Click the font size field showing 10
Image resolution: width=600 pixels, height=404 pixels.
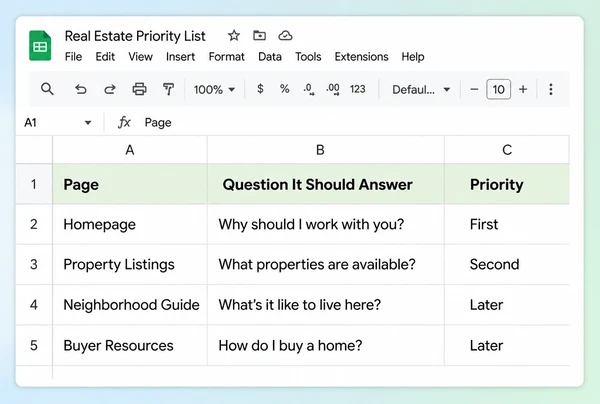click(498, 90)
